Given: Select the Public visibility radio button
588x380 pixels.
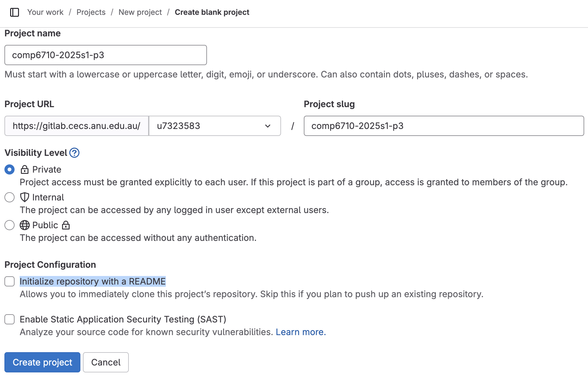Looking at the screenshot, I should pyautogui.click(x=9, y=225).
